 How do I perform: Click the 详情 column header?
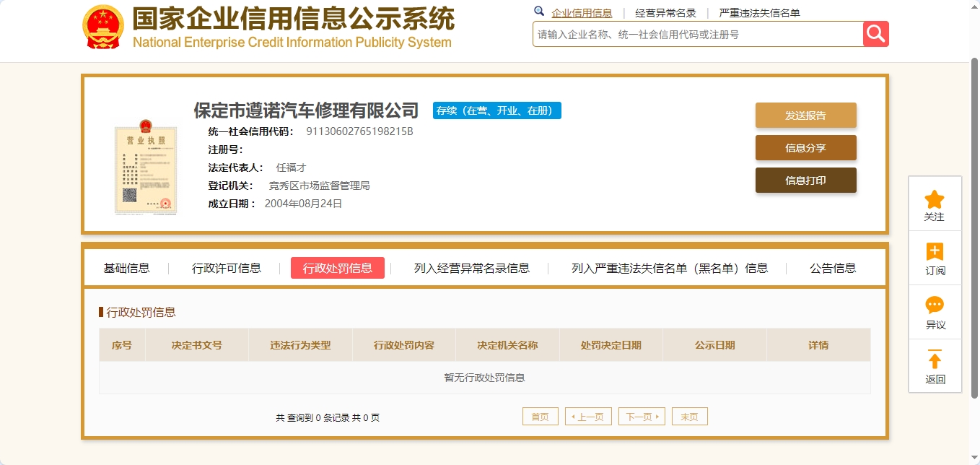[818, 345]
